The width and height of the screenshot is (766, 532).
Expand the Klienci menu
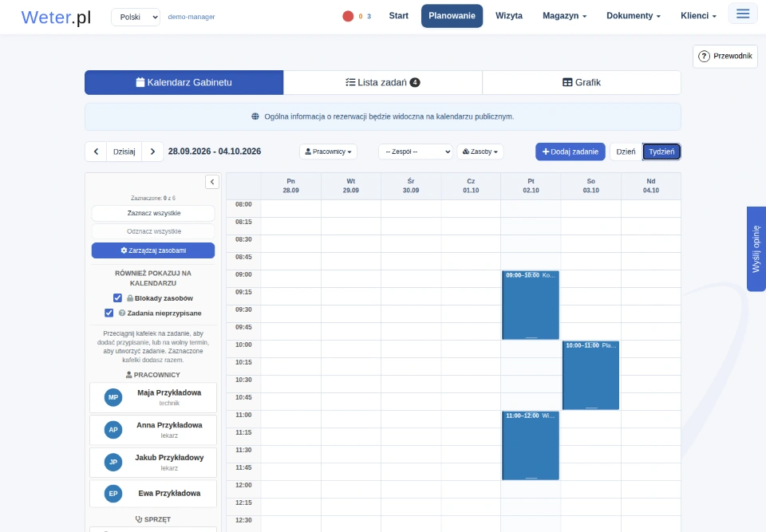(x=699, y=16)
